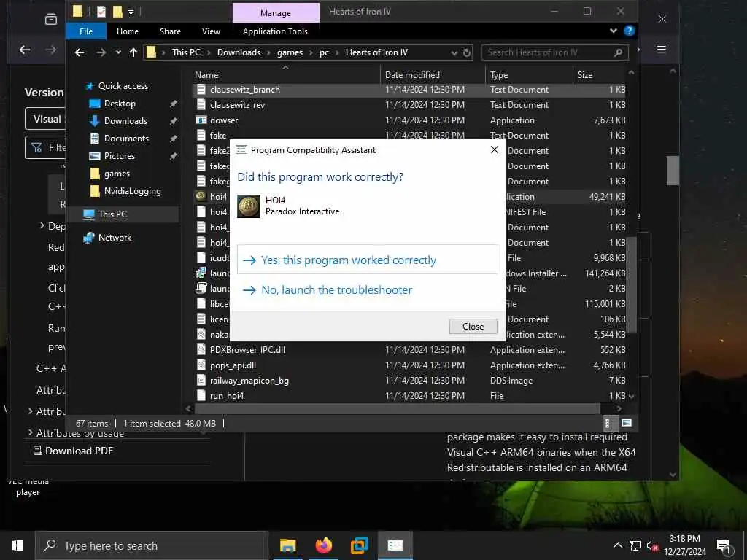Click taskbar Type here to search box
Image resolution: width=747 pixels, height=560 pixels.
pos(152,545)
